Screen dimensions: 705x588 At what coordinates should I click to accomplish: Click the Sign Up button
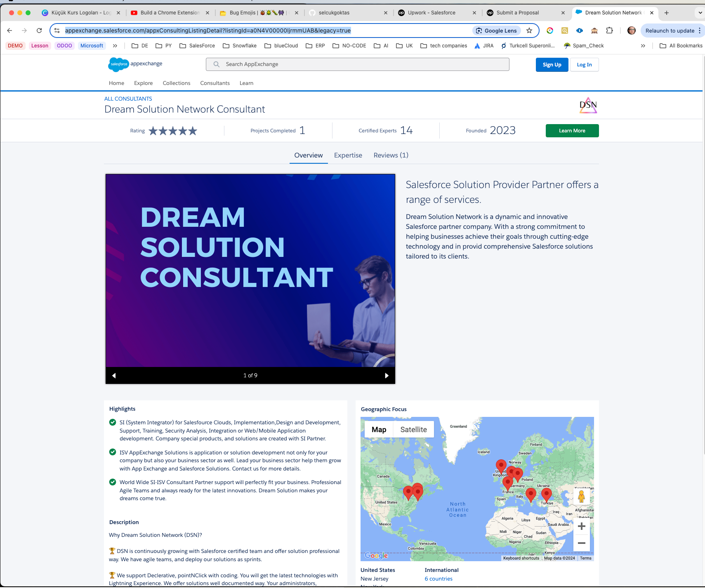[x=552, y=65]
